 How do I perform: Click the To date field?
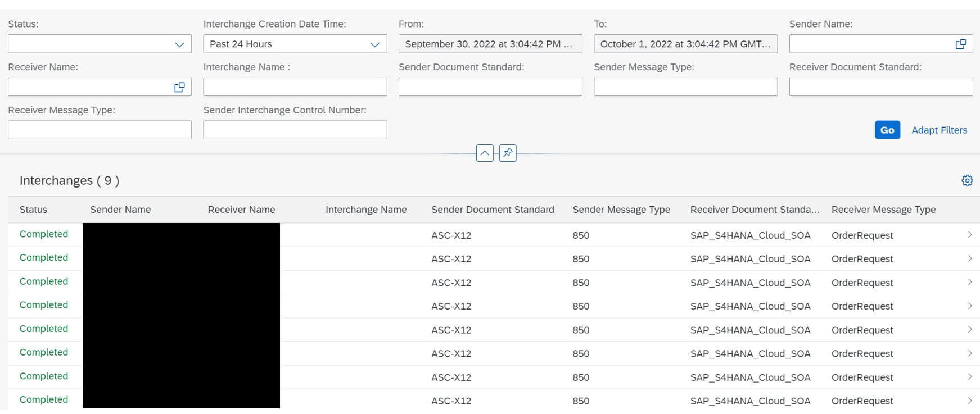(685, 44)
